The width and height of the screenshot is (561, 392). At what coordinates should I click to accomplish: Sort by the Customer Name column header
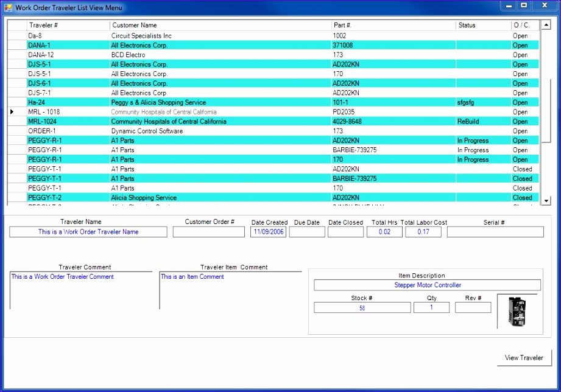pyautogui.click(x=221, y=25)
